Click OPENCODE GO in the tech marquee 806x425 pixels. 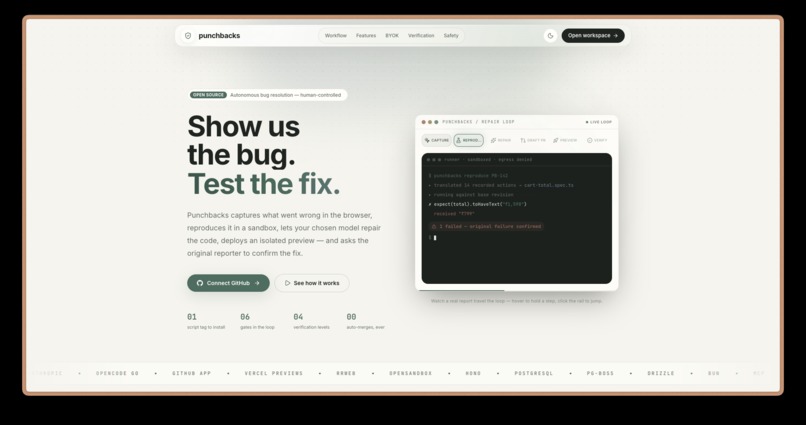[117, 374]
